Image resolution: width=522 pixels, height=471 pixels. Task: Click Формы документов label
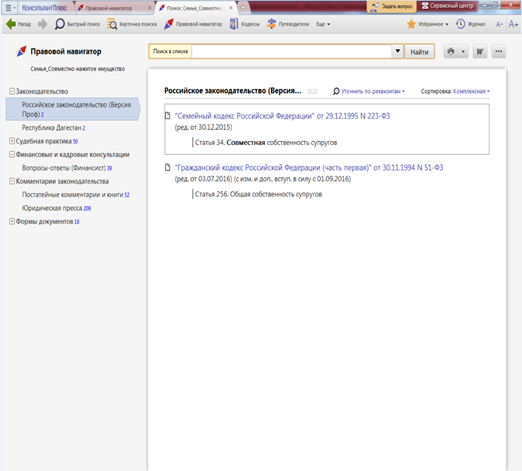click(x=44, y=221)
